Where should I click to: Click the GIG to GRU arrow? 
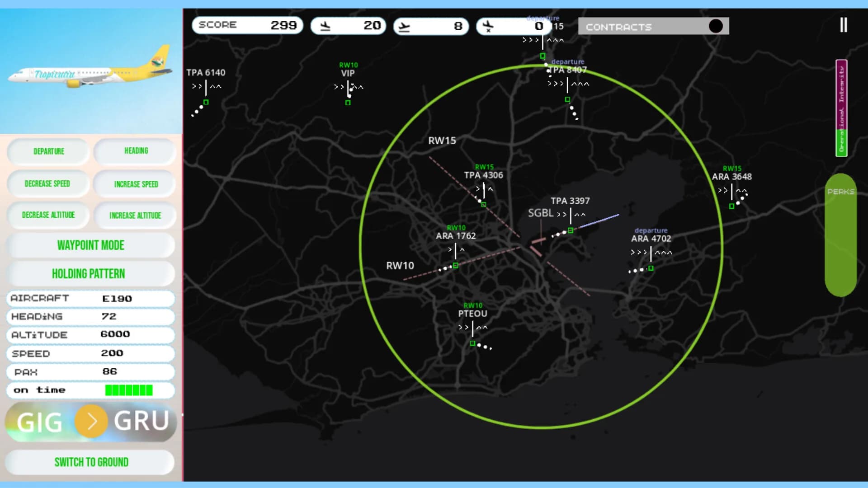[91, 422]
